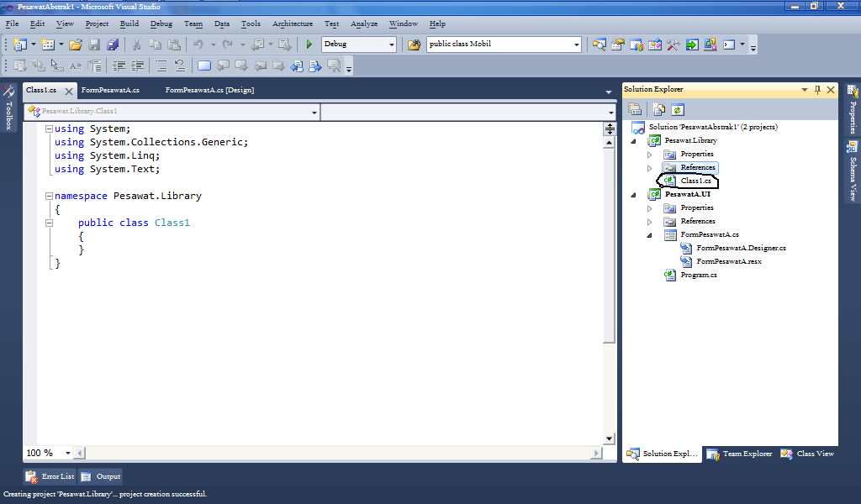This screenshot has width=861, height=504.
Task: Select FormPesawatA.Designer.cs in Solution Explorer
Action: [x=741, y=249]
